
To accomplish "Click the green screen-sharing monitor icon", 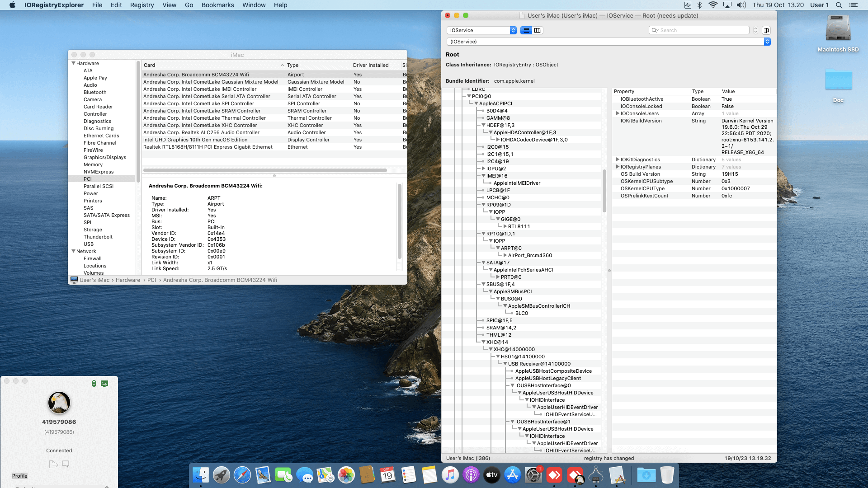I will pos(104,383).
